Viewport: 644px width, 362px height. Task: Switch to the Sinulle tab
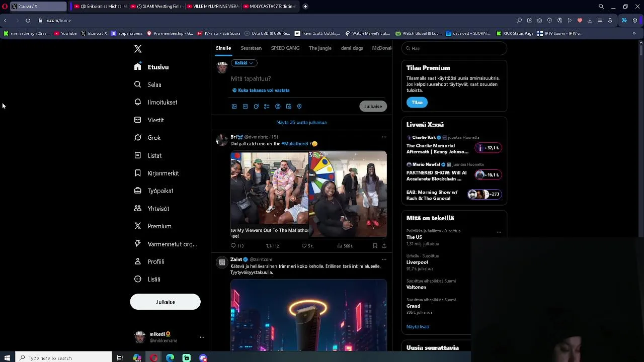point(223,48)
